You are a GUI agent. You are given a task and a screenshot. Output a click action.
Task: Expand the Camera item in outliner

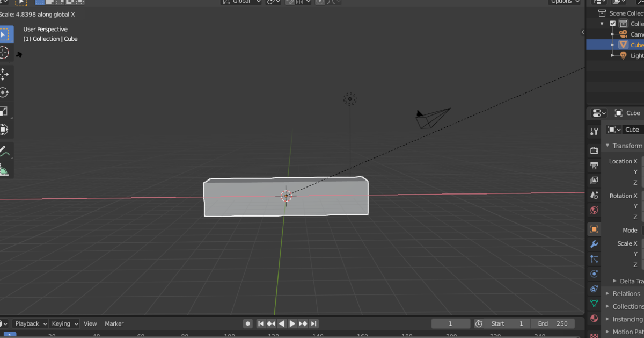613,34
